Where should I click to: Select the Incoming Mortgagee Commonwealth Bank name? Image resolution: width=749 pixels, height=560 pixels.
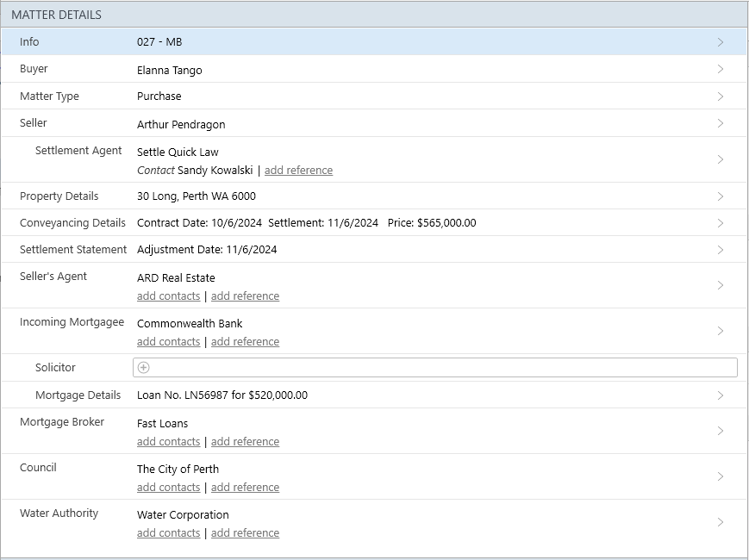tap(190, 324)
